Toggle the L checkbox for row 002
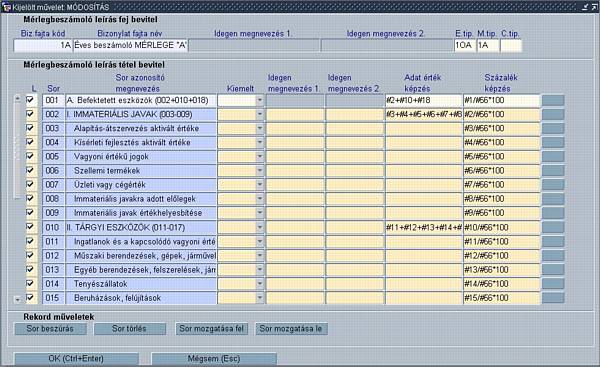 pyautogui.click(x=30, y=114)
